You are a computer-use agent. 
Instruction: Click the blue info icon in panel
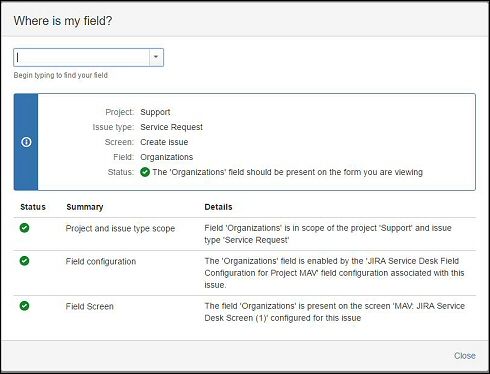point(26,142)
